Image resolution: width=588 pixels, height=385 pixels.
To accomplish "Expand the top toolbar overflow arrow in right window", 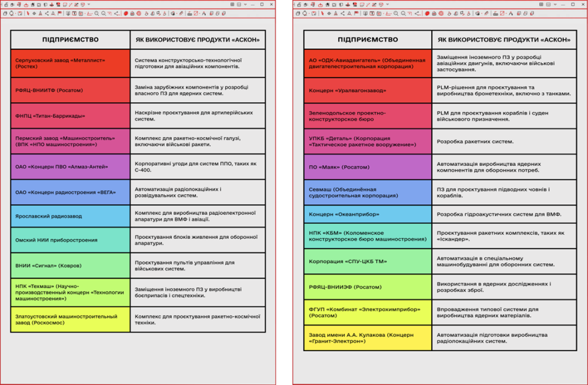I will pos(388,4).
